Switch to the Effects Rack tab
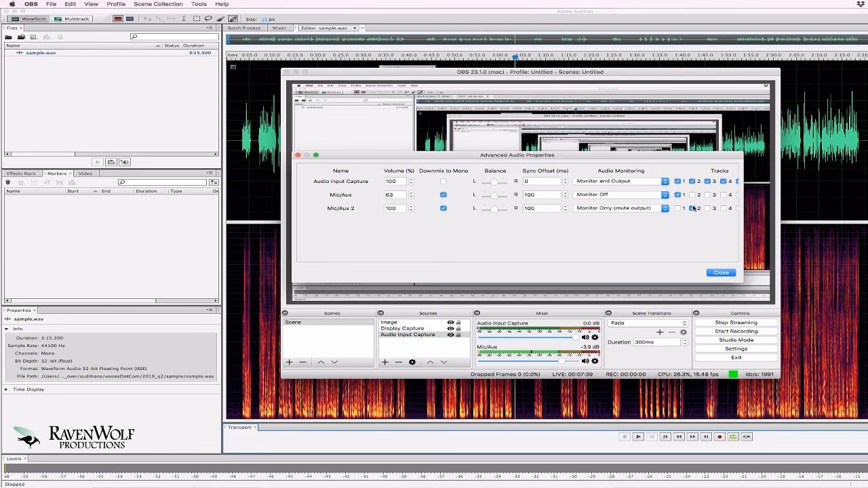Viewport: 868px width, 488px height. point(21,174)
